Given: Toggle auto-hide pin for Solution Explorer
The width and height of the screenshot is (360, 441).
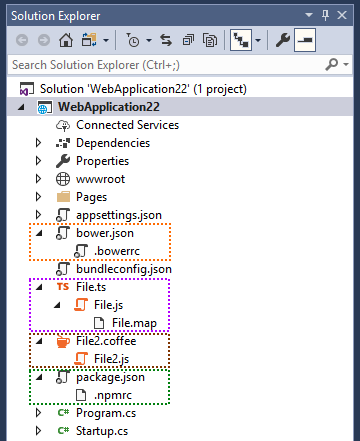Looking at the screenshot, I should coord(325,15).
